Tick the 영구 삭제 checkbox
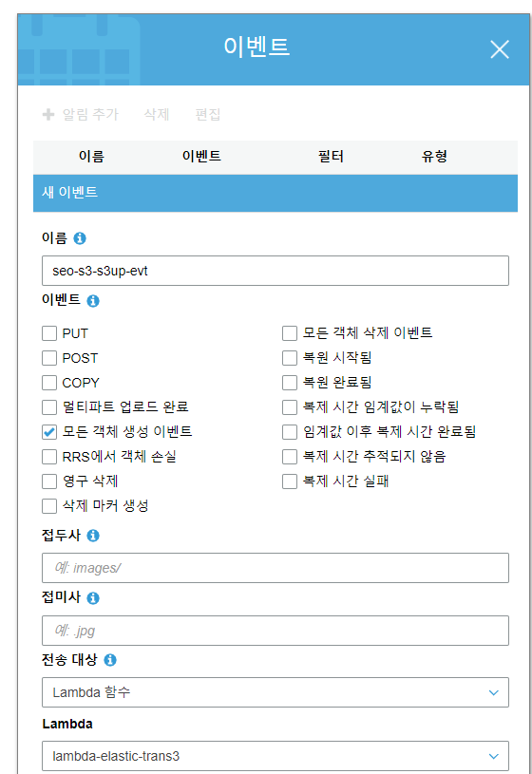Screen dimensions: 532x774 click(x=49, y=481)
